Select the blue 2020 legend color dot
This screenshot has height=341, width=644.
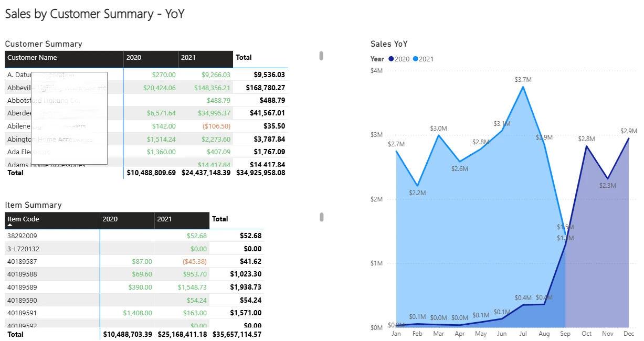tap(391, 59)
